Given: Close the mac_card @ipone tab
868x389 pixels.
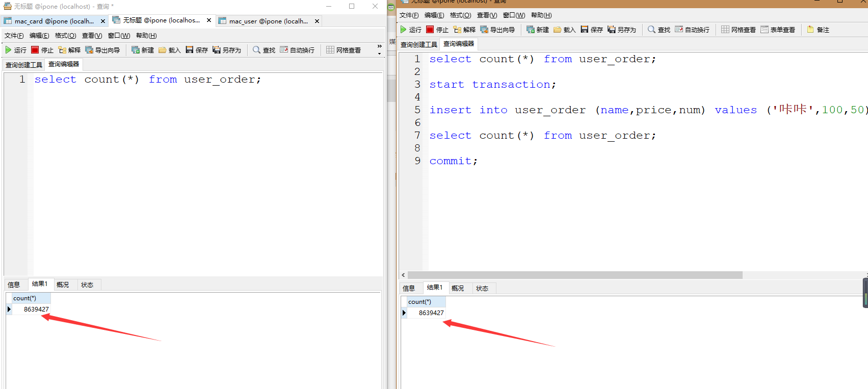Looking at the screenshot, I should pyautogui.click(x=103, y=21).
